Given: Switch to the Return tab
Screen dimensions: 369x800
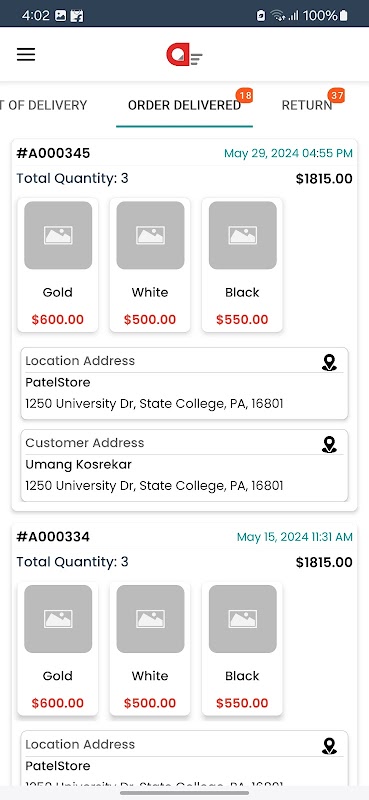Looking at the screenshot, I should click(307, 105).
